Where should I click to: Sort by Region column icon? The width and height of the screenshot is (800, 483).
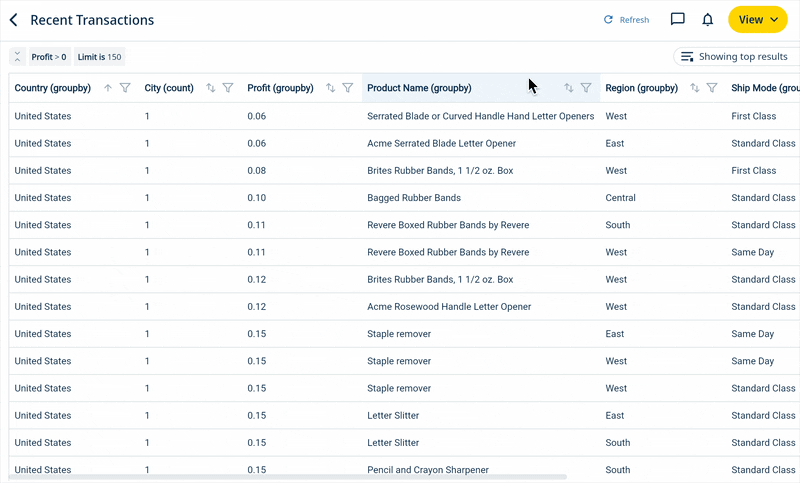[x=694, y=88]
